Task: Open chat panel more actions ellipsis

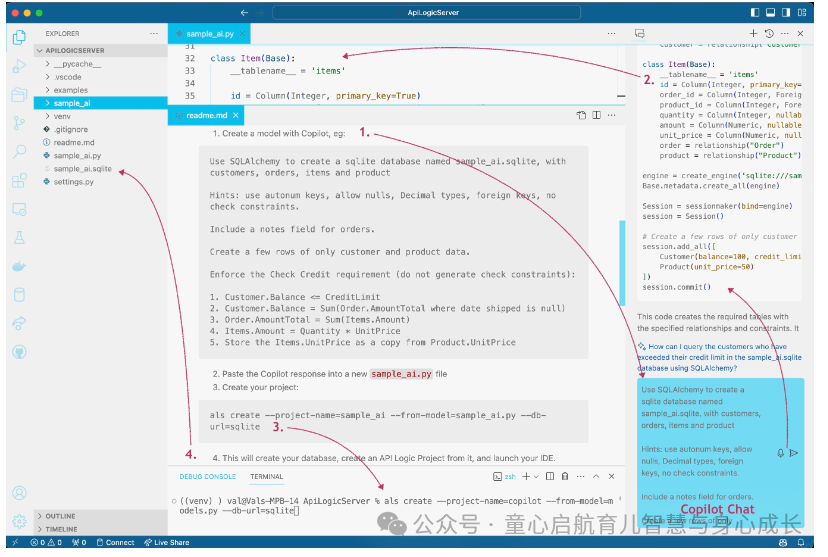Action: [x=785, y=33]
